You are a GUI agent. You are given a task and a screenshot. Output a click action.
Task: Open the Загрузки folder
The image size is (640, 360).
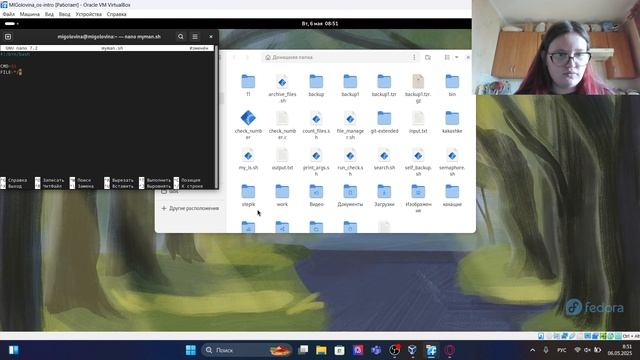pyautogui.click(x=384, y=196)
